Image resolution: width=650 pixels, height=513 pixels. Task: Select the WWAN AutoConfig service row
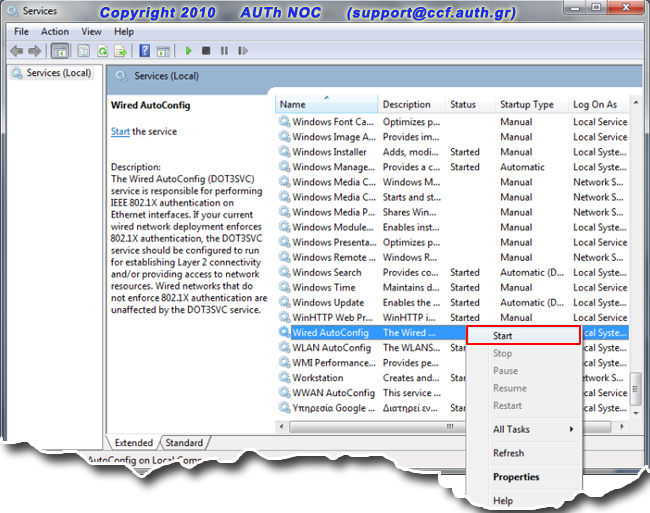point(371,392)
